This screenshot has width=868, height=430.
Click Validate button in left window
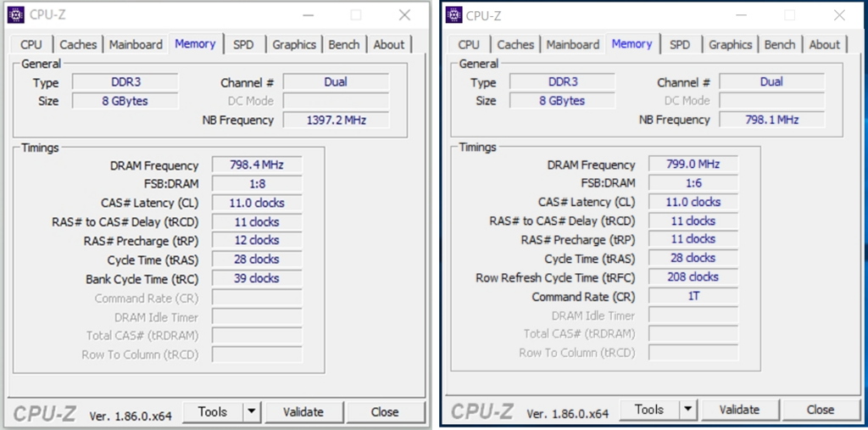pyautogui.click(x=303, y=411)
